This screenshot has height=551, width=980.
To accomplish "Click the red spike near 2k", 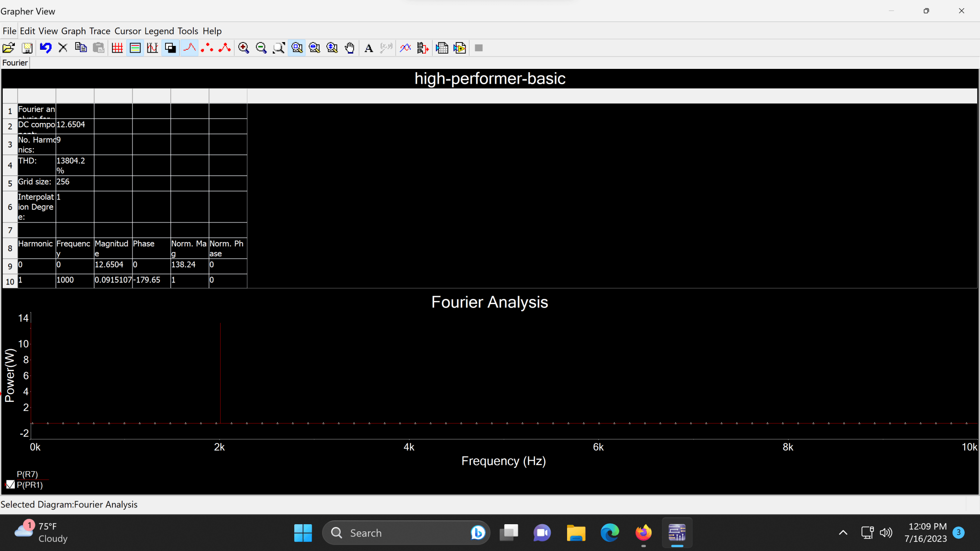I will 220,373.
